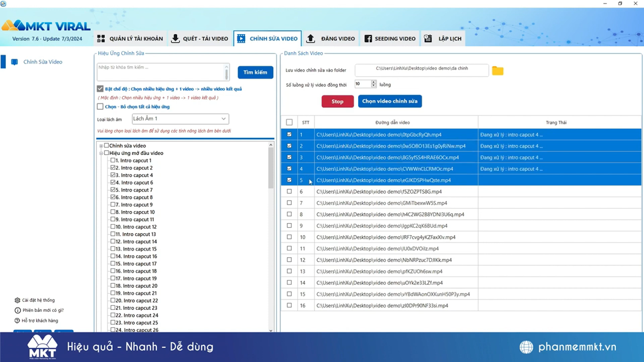Image resolution: width=644 pixels, height=362 pixels.
Task: Check the Chỉnh sửa video tree checkbox
Action: point(107,146)
